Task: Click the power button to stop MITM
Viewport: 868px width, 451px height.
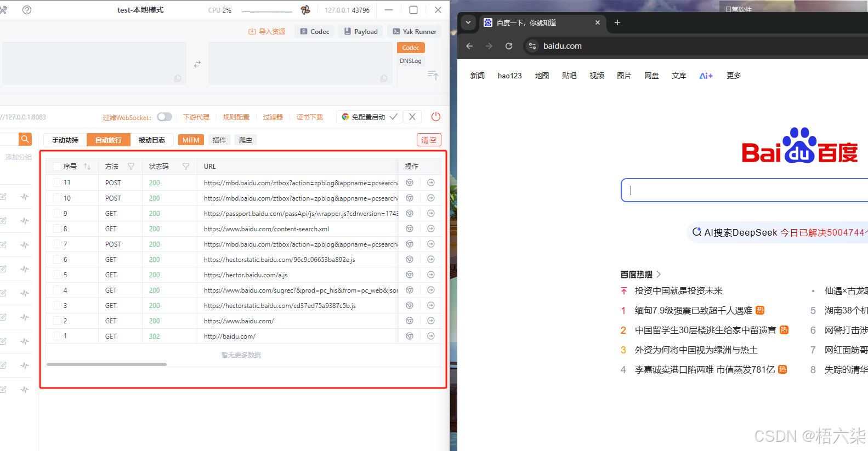Action: [x=436, y=117]
